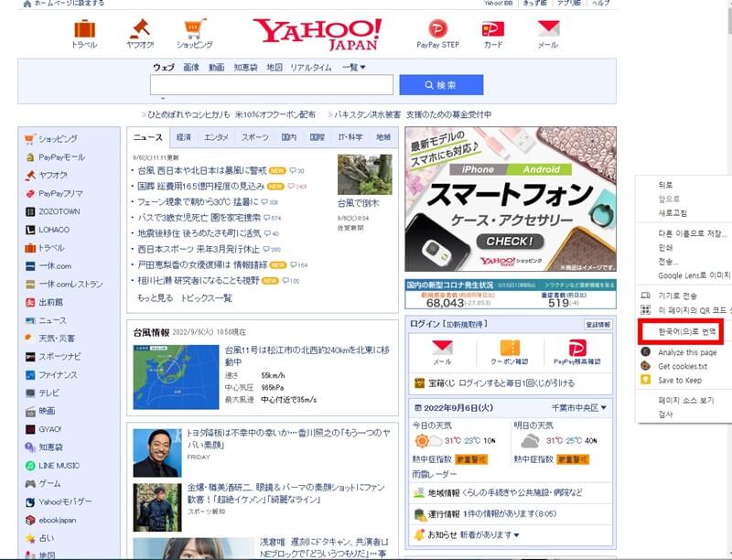This screenshot has height=560, width=732.
Task: Click ファイナンス in the left sidebar
Action: (58, 375)
